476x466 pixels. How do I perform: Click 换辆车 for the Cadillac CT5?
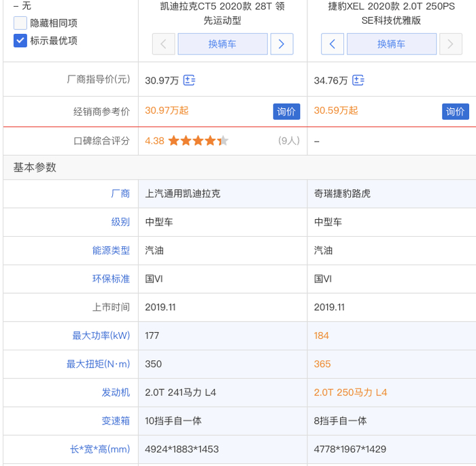coord(222,44)
